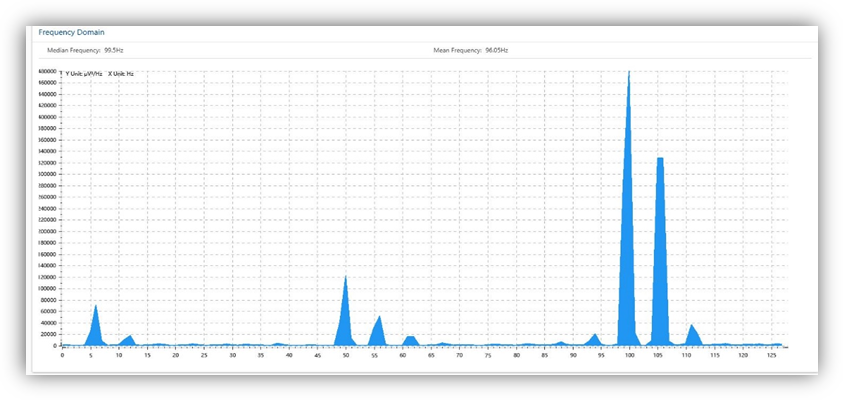The height and width of the screenshot is (400, 843).
Task: Click the small bump near 61 Hz
Action: coord(410,341)
